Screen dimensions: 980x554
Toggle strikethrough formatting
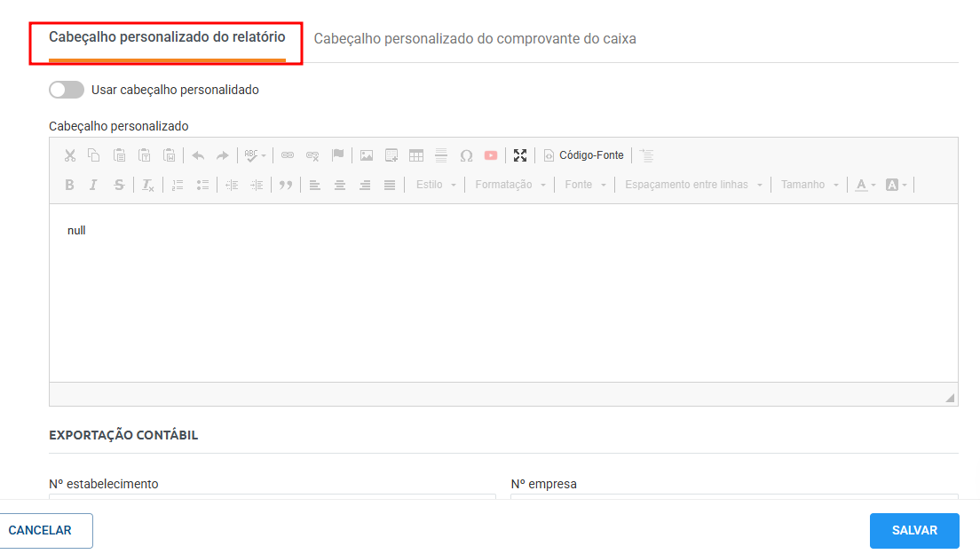[119, 185]
